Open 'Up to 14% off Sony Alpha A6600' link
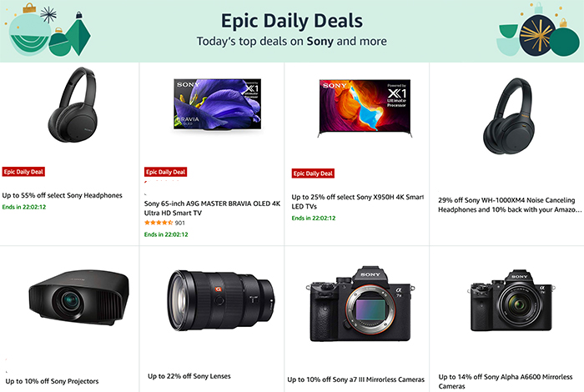584x392 pixels. [506, 381]
